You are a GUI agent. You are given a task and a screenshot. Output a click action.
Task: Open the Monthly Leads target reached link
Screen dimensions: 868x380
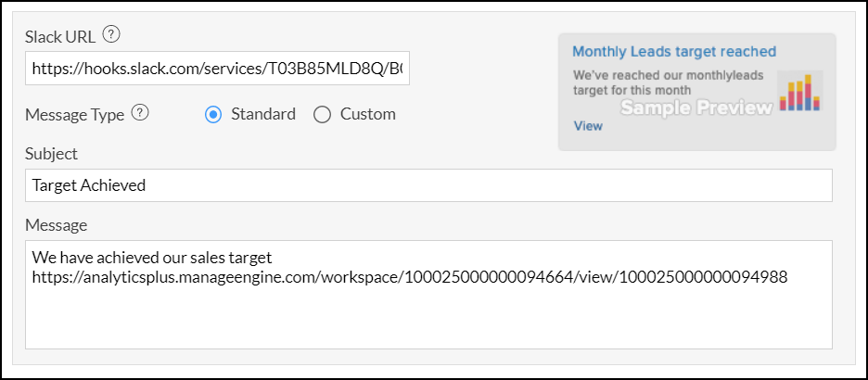point(674,52)
